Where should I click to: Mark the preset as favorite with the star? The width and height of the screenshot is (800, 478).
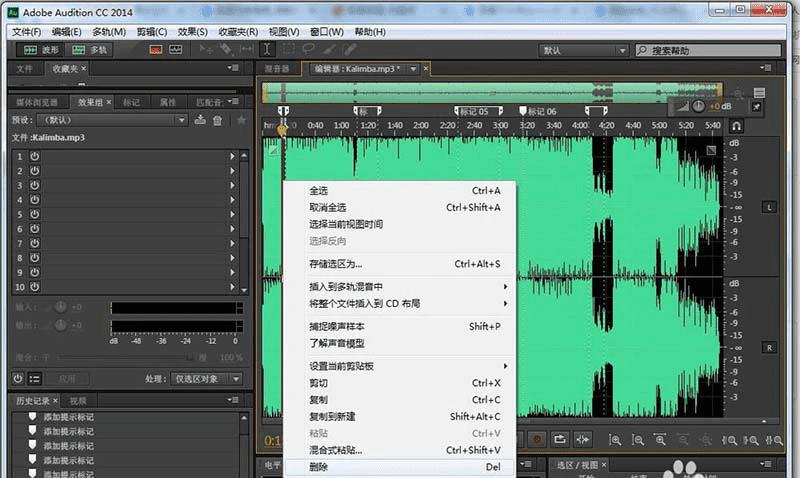(240, 120)
